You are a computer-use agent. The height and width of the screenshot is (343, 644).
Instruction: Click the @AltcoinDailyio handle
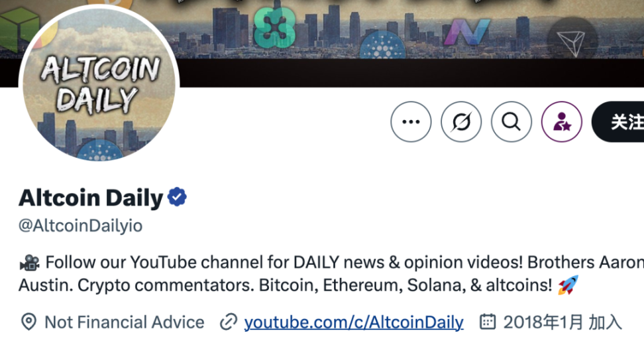point(81,226)
